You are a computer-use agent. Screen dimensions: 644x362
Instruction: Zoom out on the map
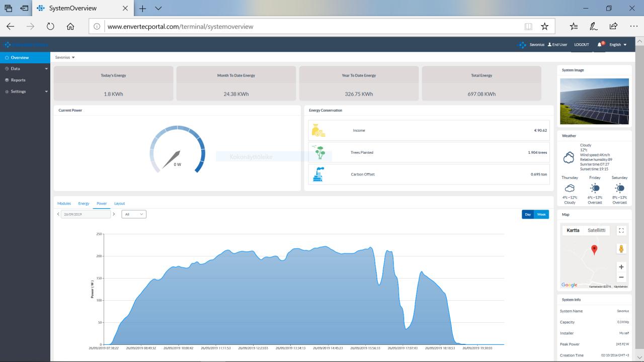(x=621, y=277)
